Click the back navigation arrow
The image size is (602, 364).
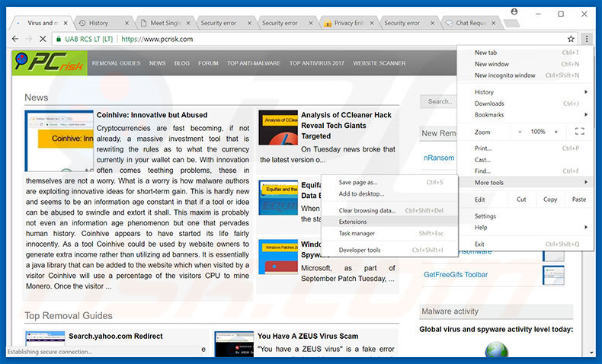[x=15, y=39]
